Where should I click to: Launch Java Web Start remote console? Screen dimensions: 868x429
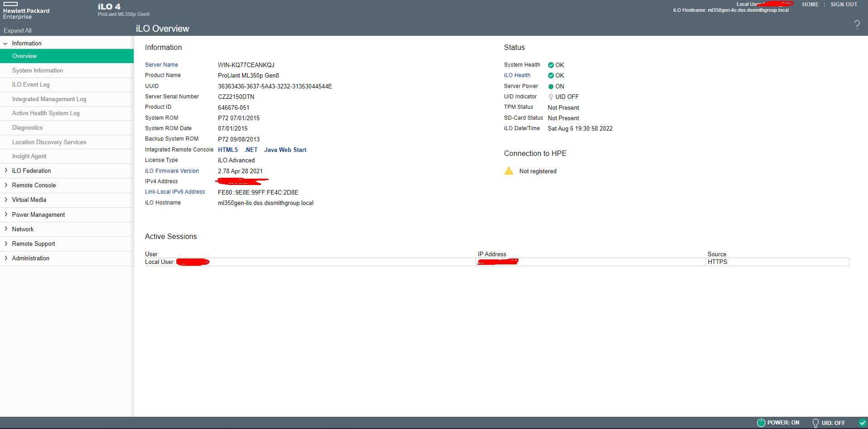click(x=285, y=150)
